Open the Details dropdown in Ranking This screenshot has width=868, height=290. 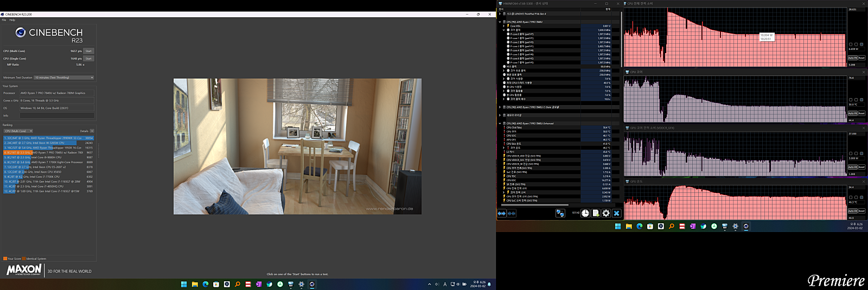[92, 131]
